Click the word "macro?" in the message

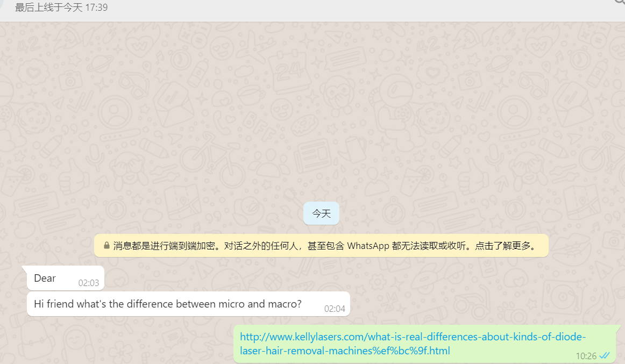(285, 304)
